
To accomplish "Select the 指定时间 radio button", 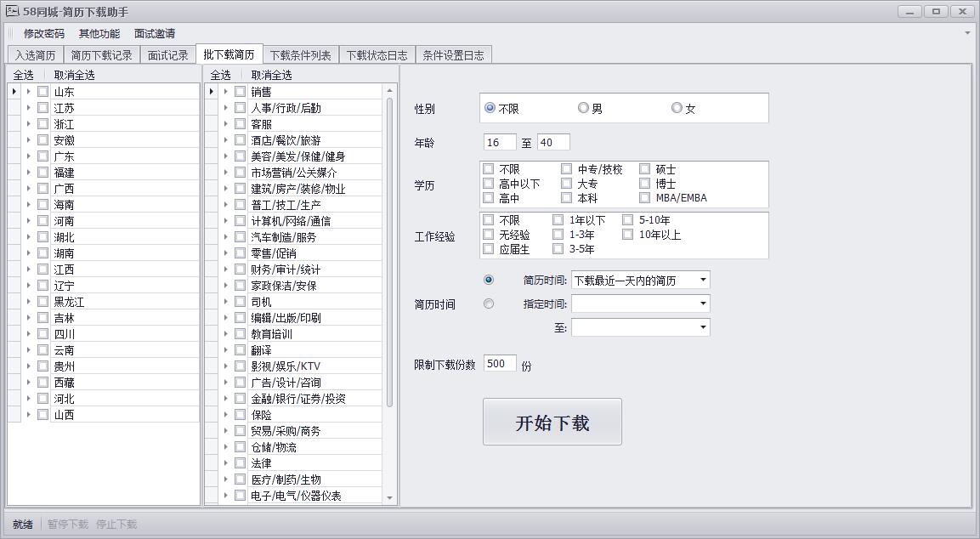I will tap(488, 304).
